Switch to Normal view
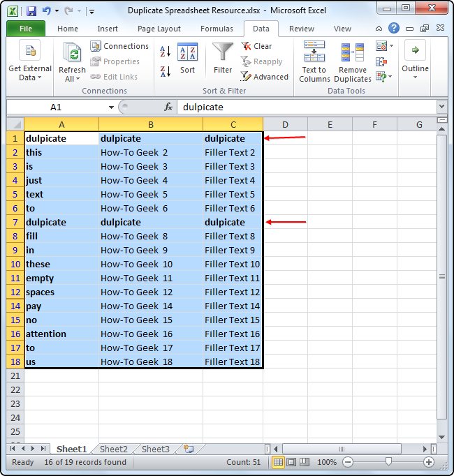454x476 pixels. click(x=278, y=462)
